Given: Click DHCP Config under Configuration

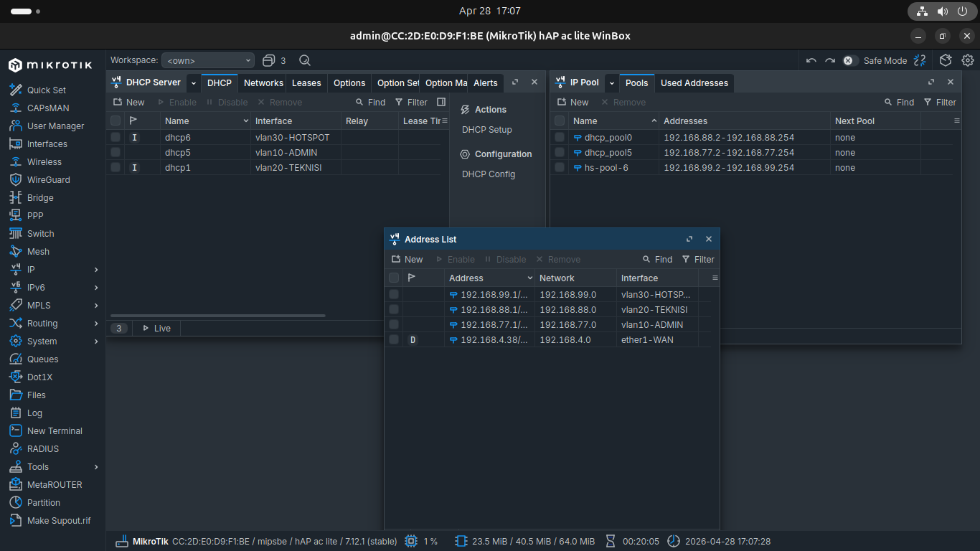Looking at the screenshot, I should (489, 174).
